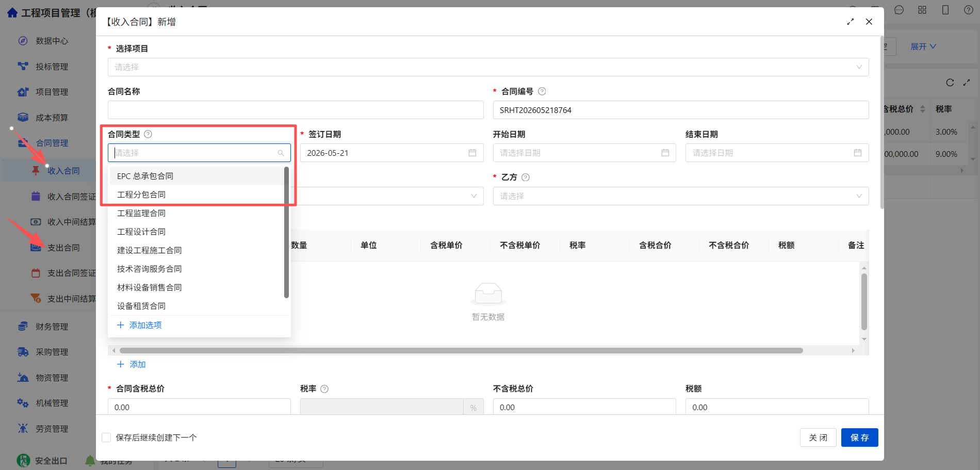
Task: Click the 支出合同签证 calendar icon
Action: click(36, 273)
